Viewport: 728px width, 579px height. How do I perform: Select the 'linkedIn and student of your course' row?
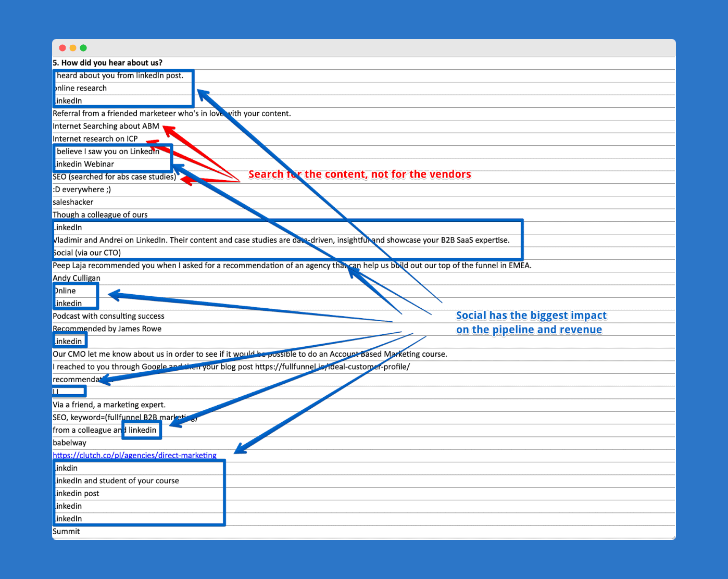click(116, 480)
